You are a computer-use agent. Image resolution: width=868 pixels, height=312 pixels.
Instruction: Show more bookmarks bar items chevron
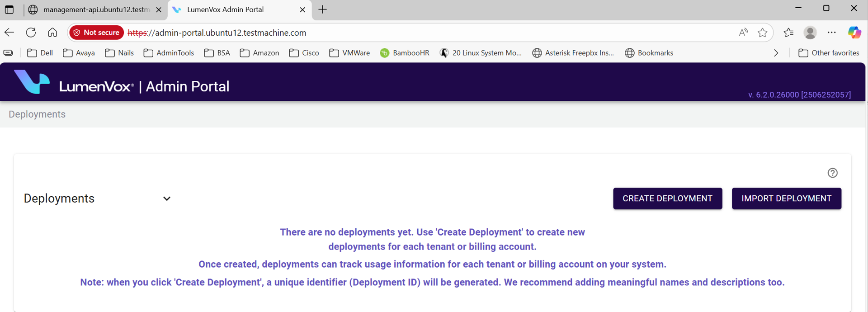pyautogui.click(x=776, y=53)
